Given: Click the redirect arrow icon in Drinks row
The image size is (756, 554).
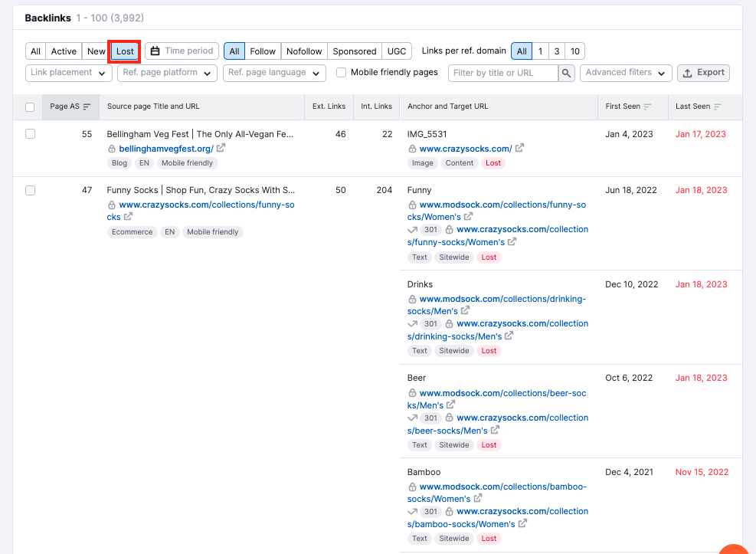Looking at the screenshot, I should 412,323.
